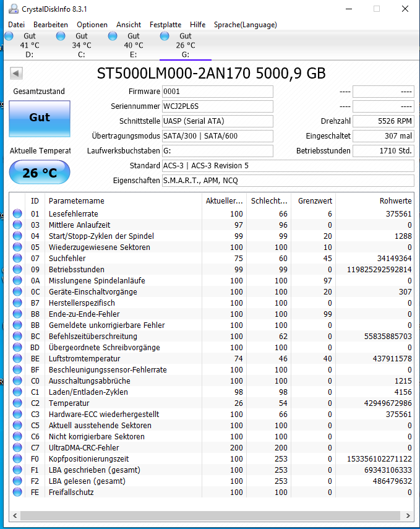Viewport: 420px width, 529px height.
Task: Click the Eingeschaltet value 307 mal
Action: tap(384, 136)
